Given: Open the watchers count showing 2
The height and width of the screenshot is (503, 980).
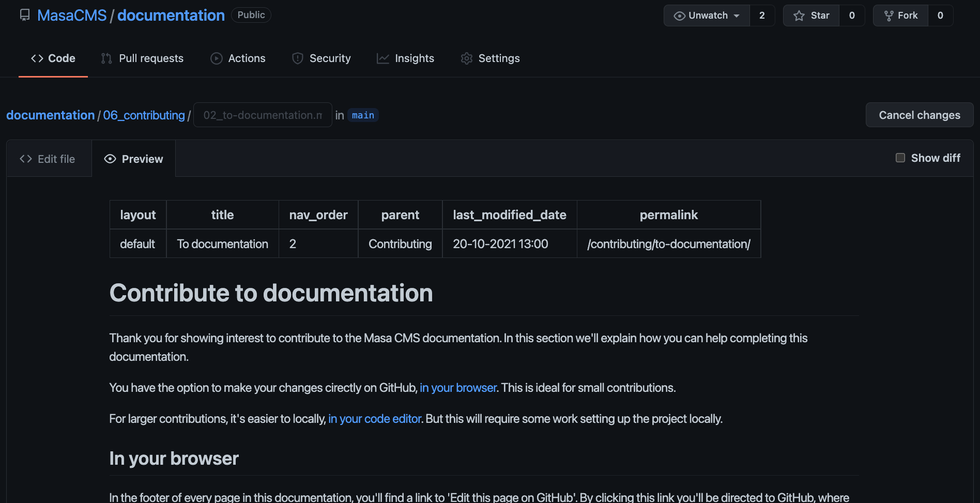Looking at the screenshot, I should pyautogui.click(x=762, y=16).
